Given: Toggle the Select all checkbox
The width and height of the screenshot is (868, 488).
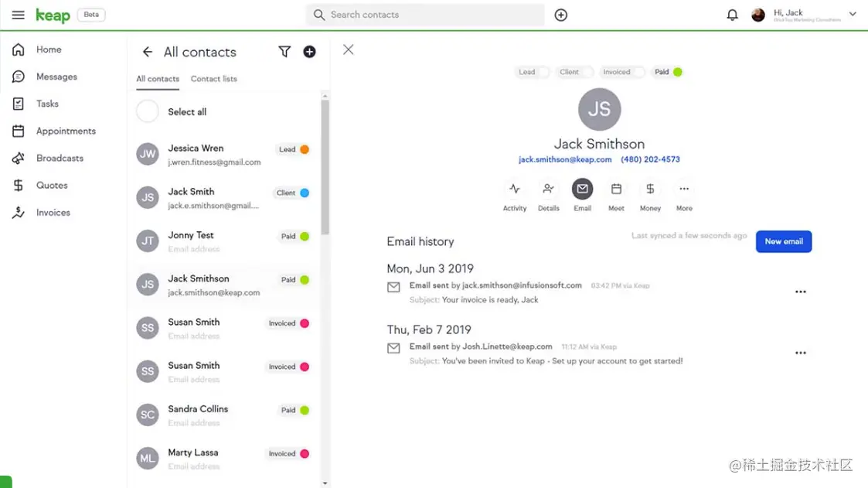Looking at the screenshot, I should (x=148, y=111).
